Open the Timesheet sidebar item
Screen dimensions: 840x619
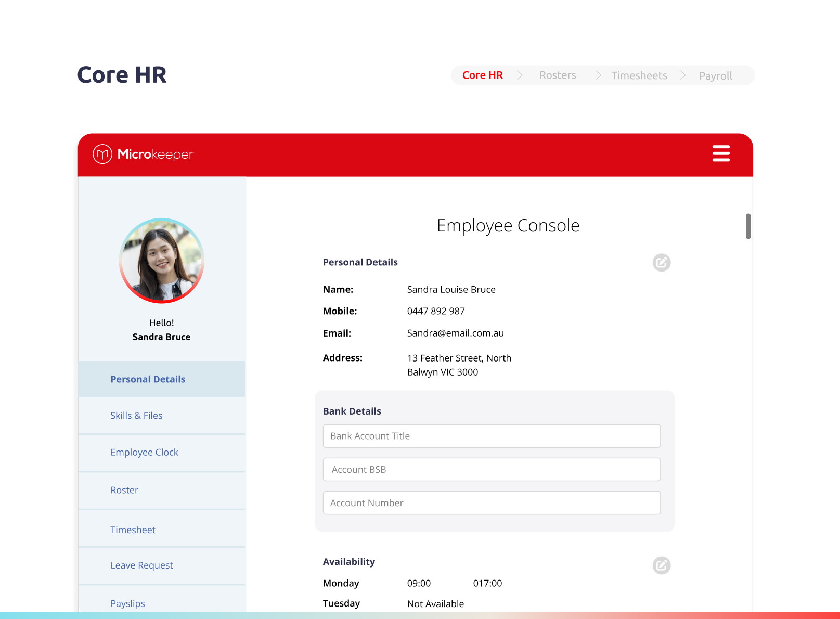point(133,530)
